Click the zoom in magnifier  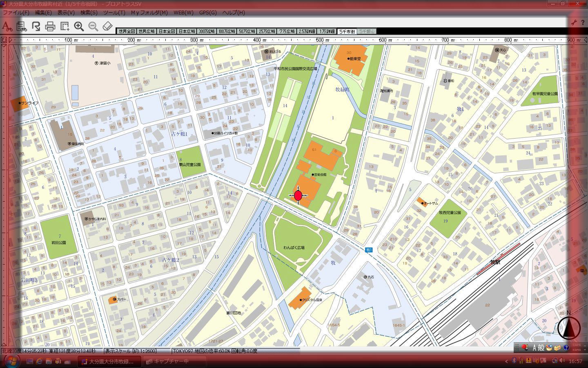click(x=79, y=27)
